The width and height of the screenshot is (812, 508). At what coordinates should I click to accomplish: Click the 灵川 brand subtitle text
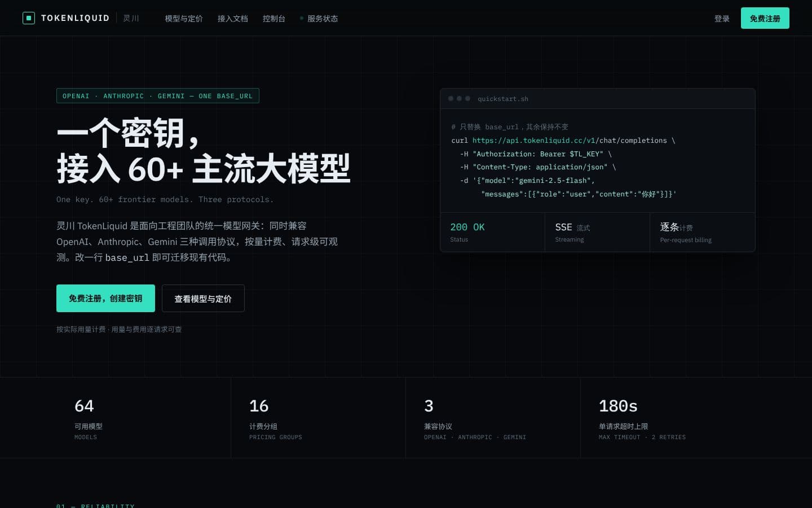tap(131, 18)
